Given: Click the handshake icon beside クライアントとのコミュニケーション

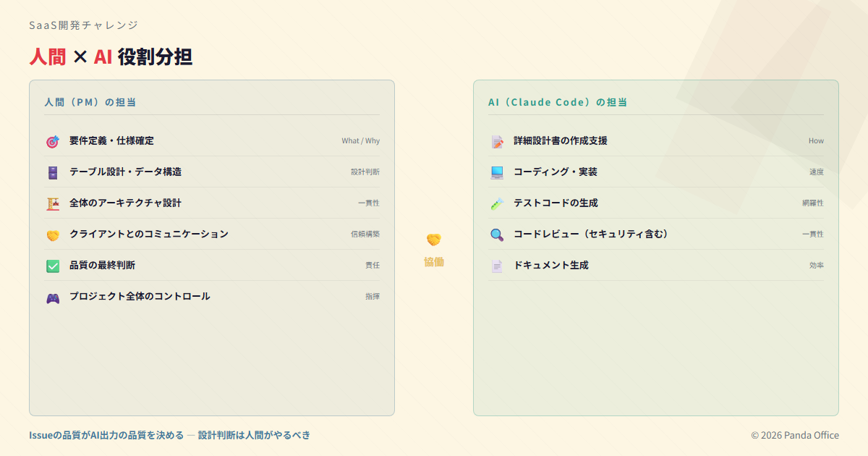Looking at the screenshot, I should (x=53, y=235).
